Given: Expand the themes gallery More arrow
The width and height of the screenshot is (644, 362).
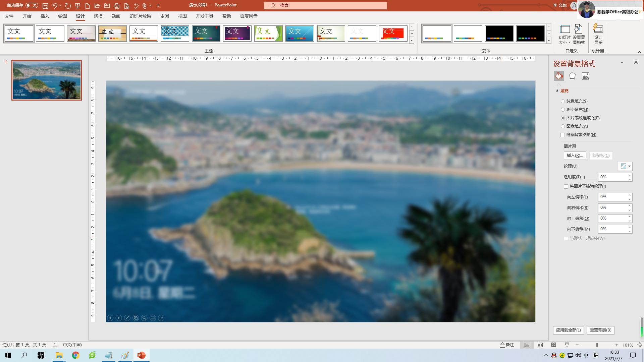Looking at the screenshot, I should point(412,40).
